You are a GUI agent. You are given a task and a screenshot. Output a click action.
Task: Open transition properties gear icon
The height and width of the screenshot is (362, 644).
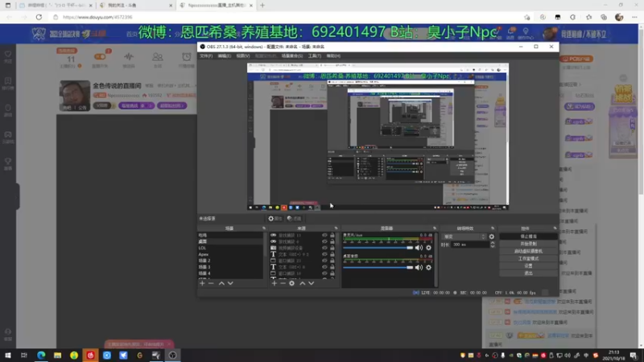492,237
